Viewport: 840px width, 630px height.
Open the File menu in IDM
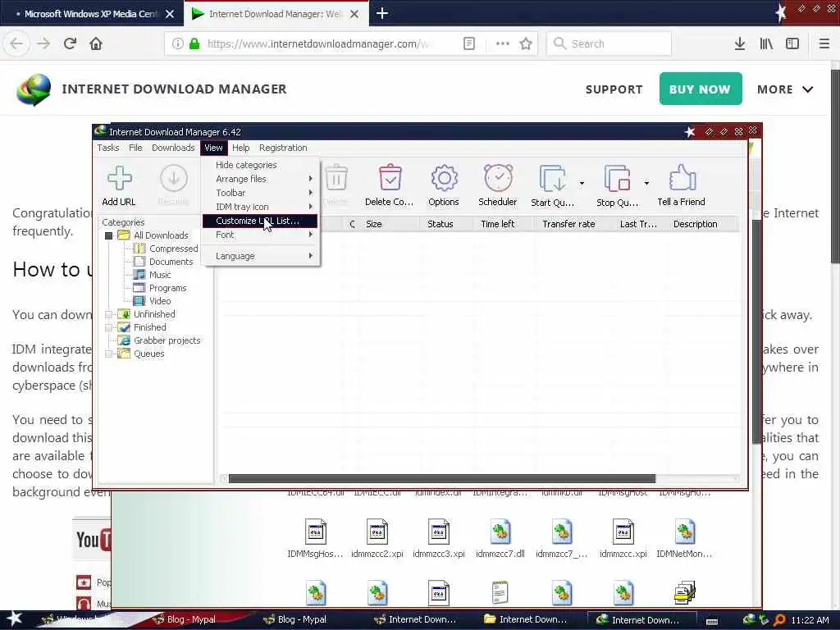point(135,148)
